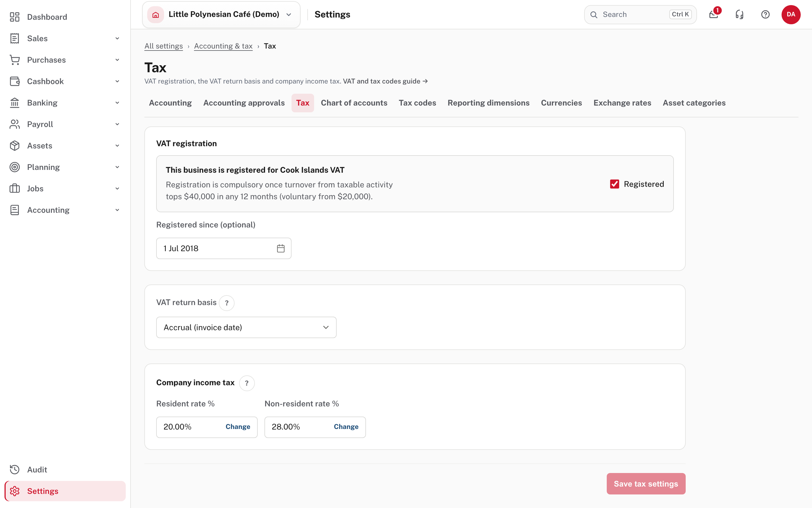Click the Registered since date field

click(x=224, y=248)
